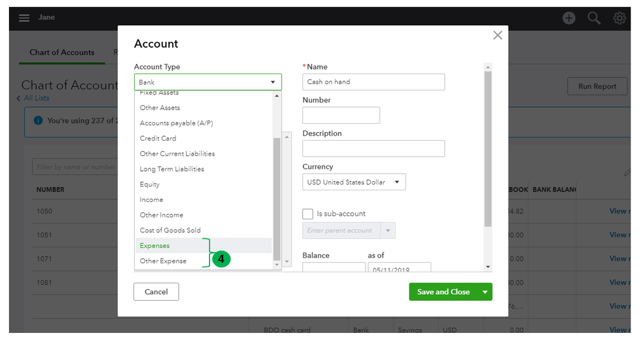Go back via All Lists link
This screenshot has height=342, width=644.
tap(37, 98)
